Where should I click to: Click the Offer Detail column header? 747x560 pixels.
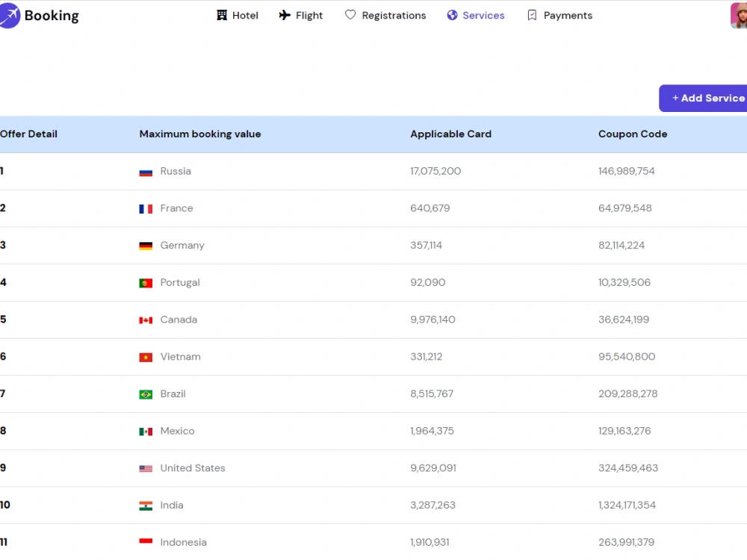pos(28,134)
